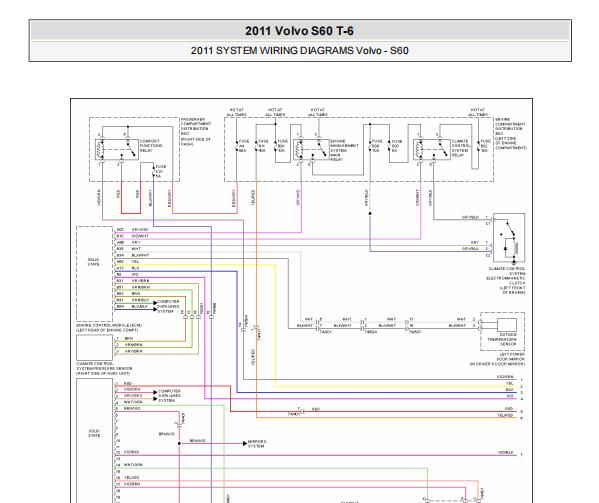Image resolution: width=599 pixels, height=503 pixels.
Task: Click the "FUSE A4" label
Action: pos(243,146)
